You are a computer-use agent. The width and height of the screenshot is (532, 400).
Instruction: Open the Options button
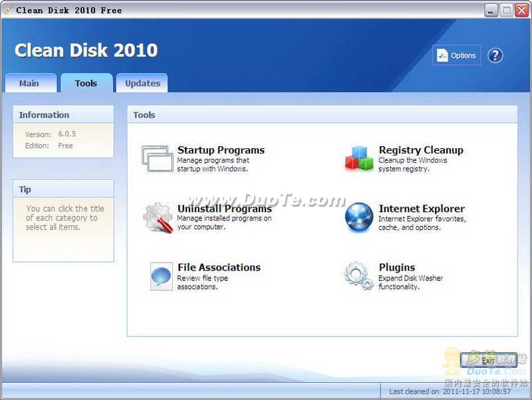tap(457, 55)
